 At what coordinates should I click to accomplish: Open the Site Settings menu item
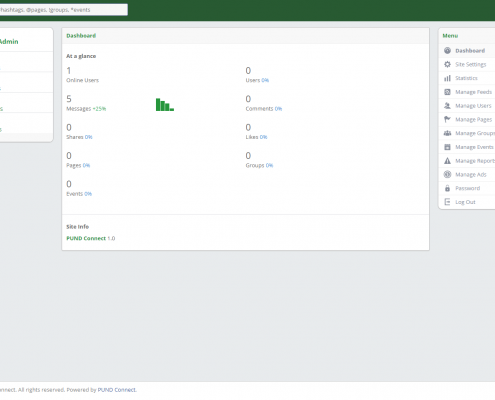[x=467, y=64]
